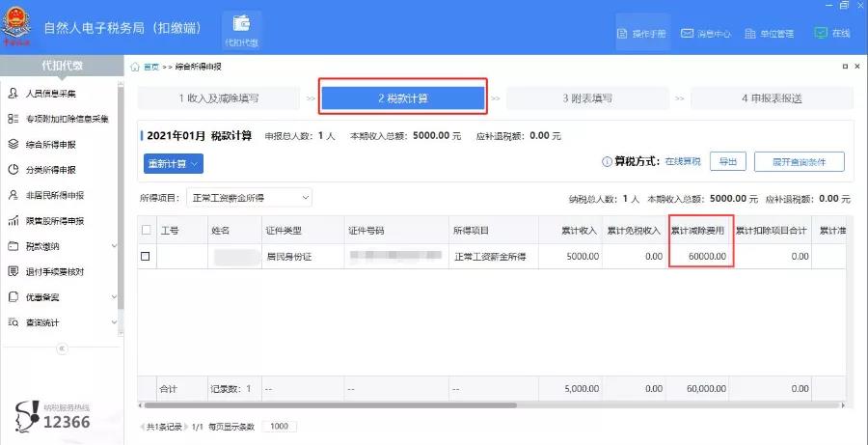Viewport: 868px width, 445px height.
Task: Expand the 查询统计 sidebar section
Action: pos(62,322)
